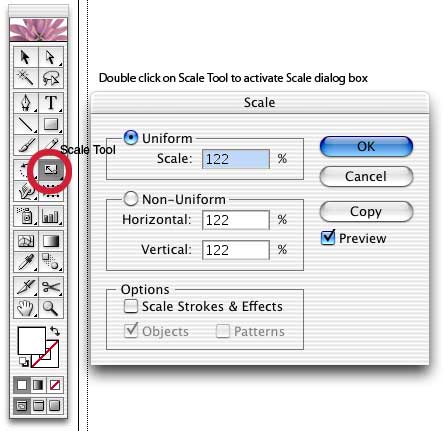
Task: Swap fill and stroke arrows icon
Action: click(x=55, y=331)
